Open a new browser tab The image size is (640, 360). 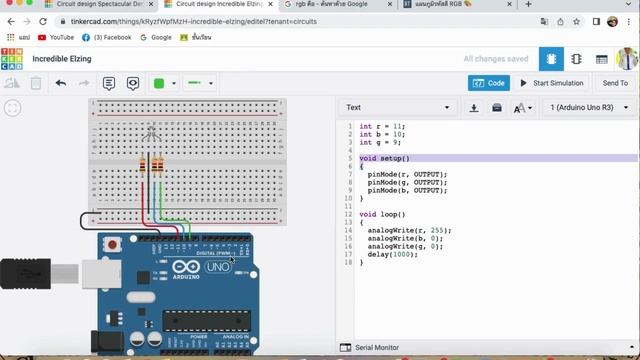(529, 4)
